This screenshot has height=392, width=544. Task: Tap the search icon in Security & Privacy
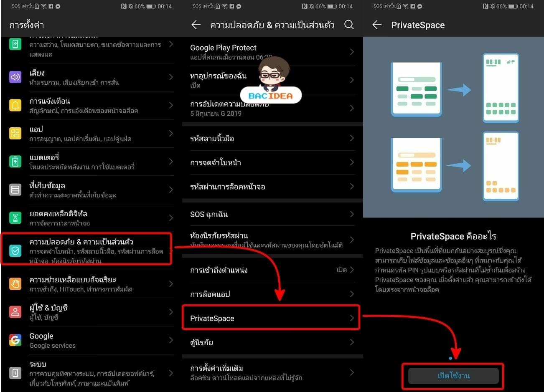pos(349,25)
